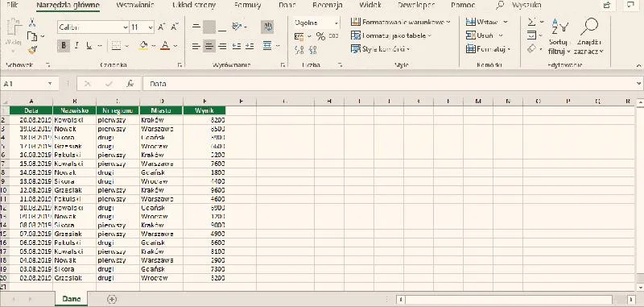Open alignment settings dialog launcher
Viewport: 644px width, 307px height.
coord(283,65)
